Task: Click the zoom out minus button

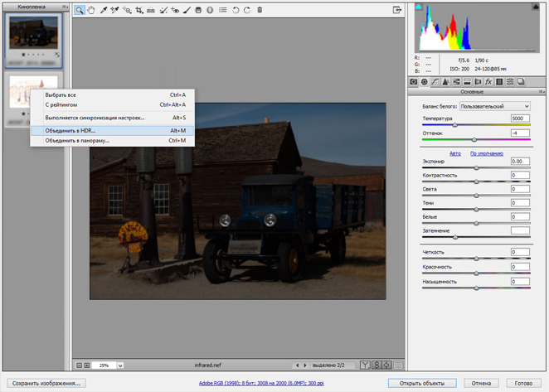Action: (79, 365)
